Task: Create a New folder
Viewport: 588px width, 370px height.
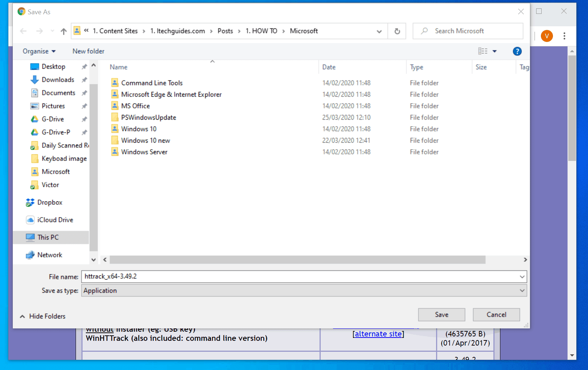Action: point(88,51)
